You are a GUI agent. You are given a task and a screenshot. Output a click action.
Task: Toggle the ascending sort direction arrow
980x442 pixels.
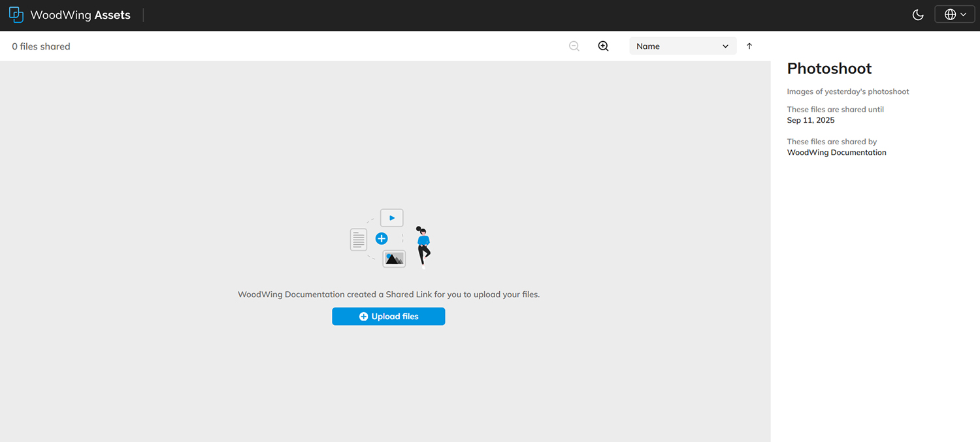tap(749, 46)
